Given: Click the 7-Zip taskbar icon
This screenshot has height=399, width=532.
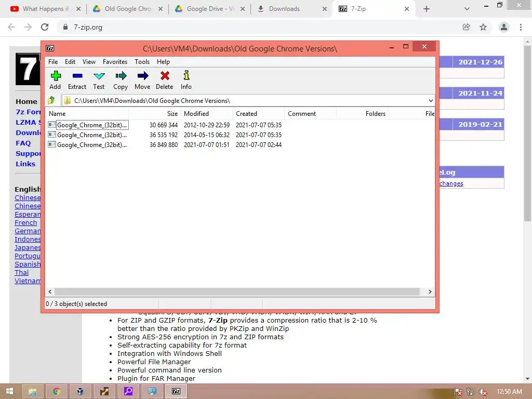Looking at the screenshot, I should (176, 391).
